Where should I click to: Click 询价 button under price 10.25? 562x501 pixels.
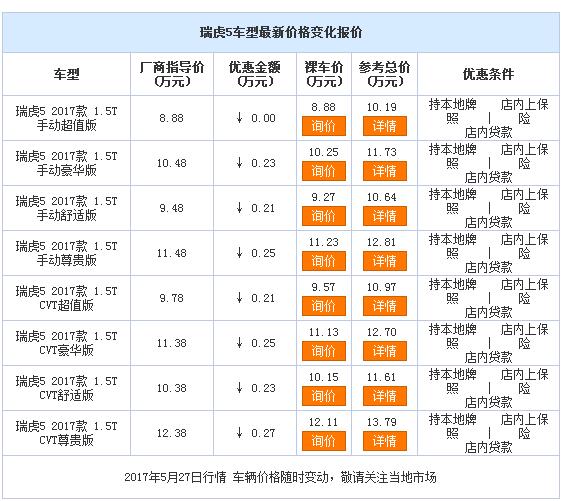click(324, 171)
